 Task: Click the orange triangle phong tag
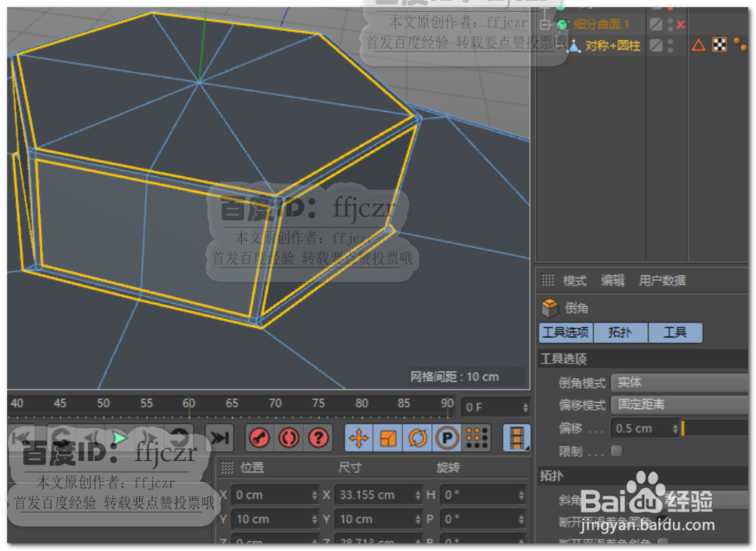click(699, 45)
